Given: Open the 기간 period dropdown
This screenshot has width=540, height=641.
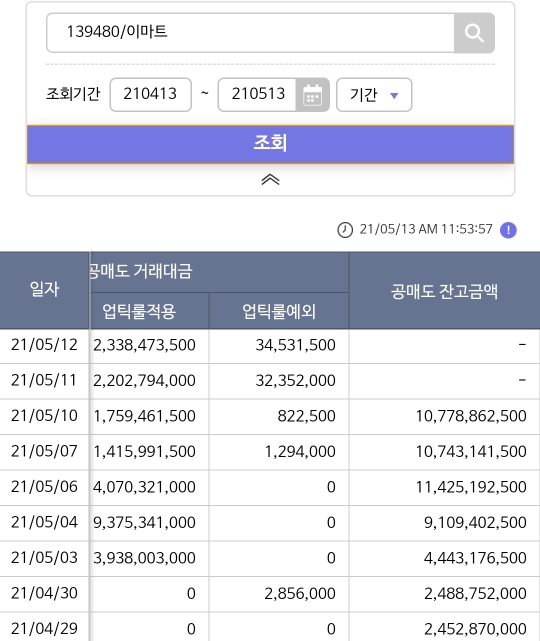Looking at the screenshot, I should [374, 95].
